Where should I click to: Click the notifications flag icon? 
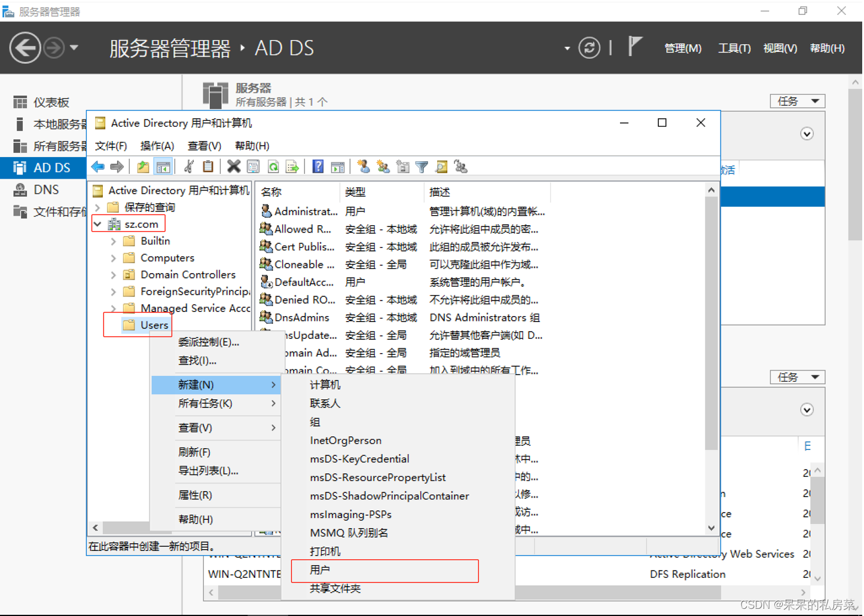(x=634, y=47)
